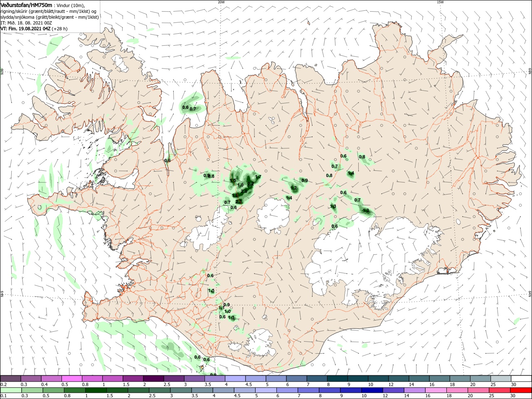
Task: Select the 'slydda/snjókoma' legend description line
Action: (x=50, y=17)
